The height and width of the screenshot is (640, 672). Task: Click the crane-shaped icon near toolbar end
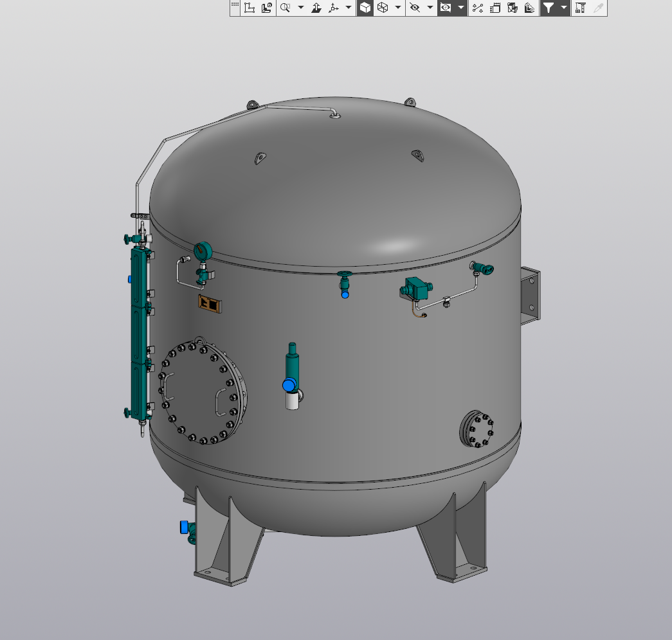[x=580, y=8]
